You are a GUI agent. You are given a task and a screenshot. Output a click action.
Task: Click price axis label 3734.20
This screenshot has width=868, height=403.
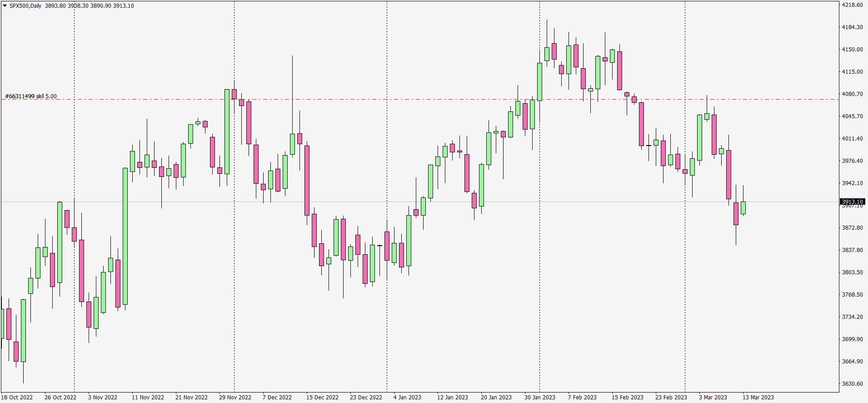[852, 317]
